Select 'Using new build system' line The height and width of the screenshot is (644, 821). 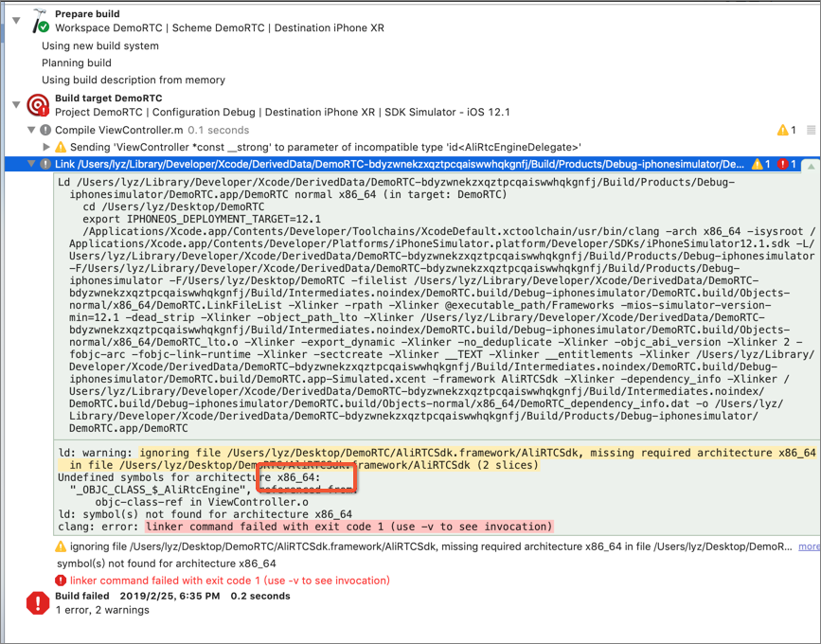[x=100, y=45]
